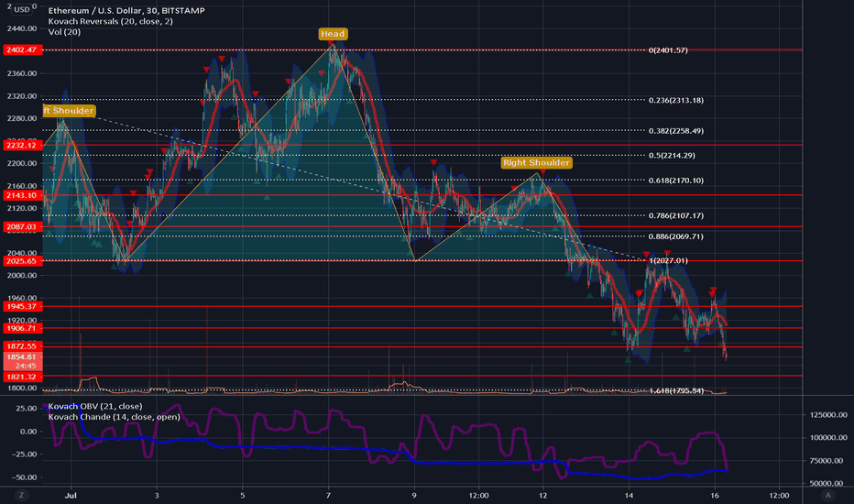This screenshot has width=854, height=504.
Task: Click the 0.382(2258.49) Fibonacci level label
Action: click(x=676, y=131)
